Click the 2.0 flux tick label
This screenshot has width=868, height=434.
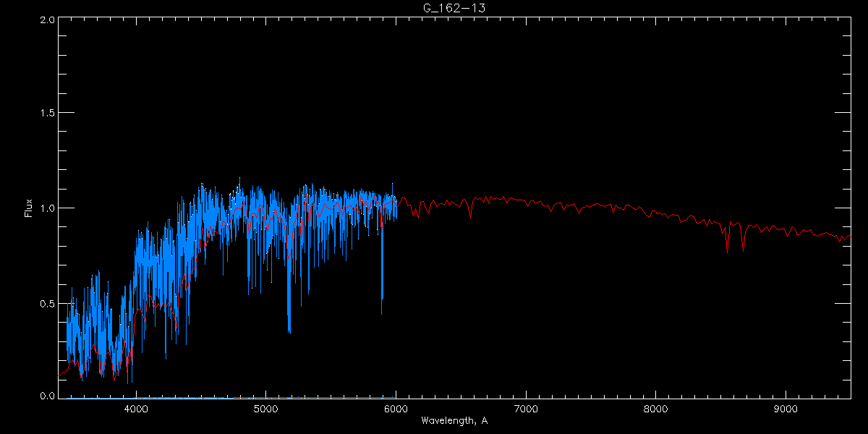[x=47, y=20]
